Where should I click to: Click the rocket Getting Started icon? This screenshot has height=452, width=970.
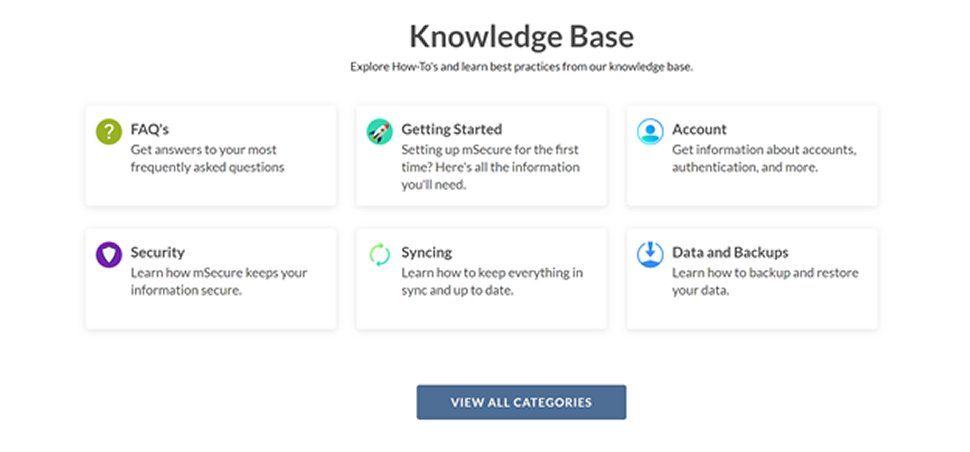pos(380,131)
